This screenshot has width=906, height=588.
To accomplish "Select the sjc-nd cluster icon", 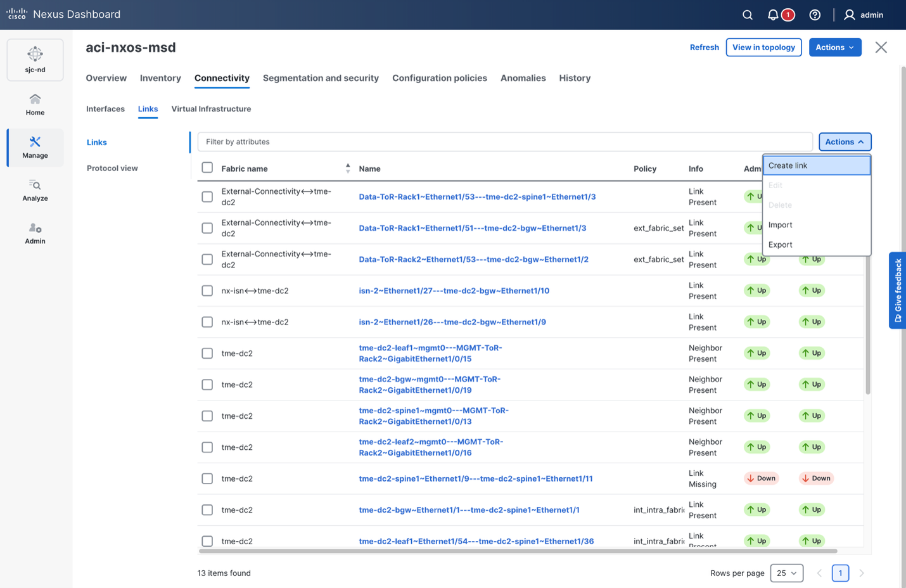I will 35,60.
